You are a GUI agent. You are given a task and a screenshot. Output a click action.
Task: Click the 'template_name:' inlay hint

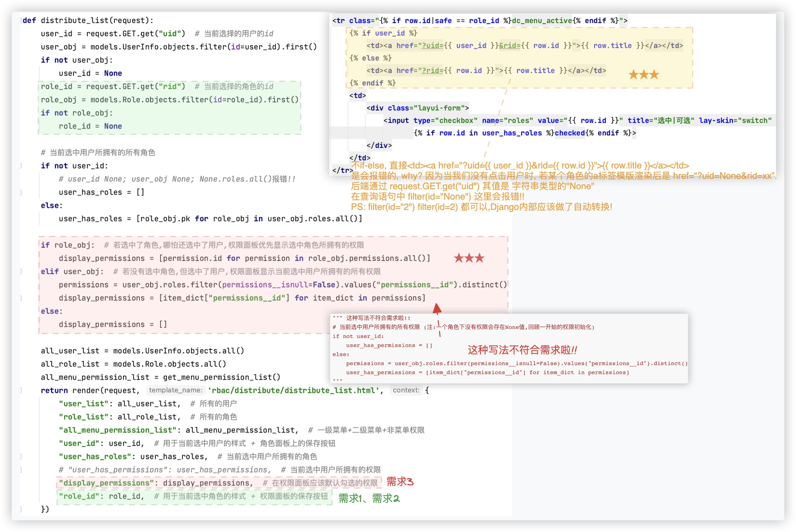(x=175, y=390)
